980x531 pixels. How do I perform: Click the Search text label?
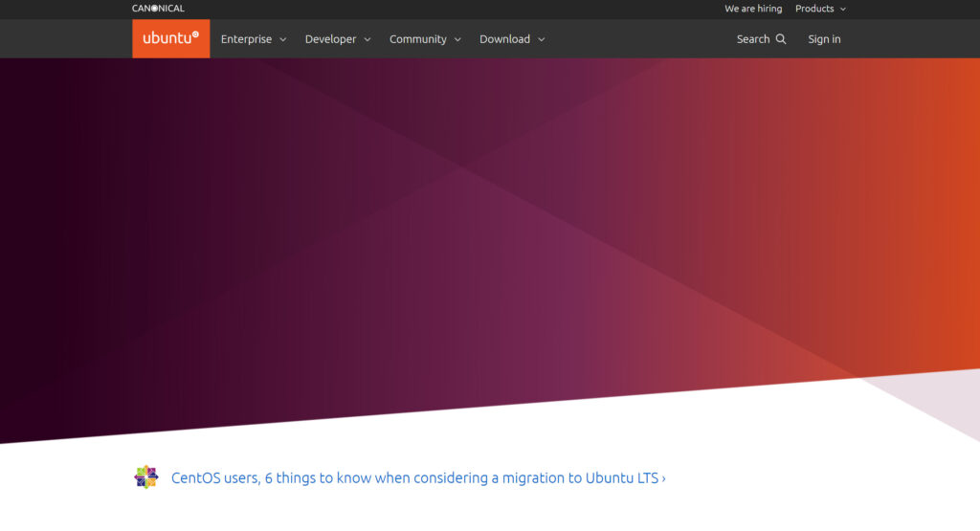(753, 39)
